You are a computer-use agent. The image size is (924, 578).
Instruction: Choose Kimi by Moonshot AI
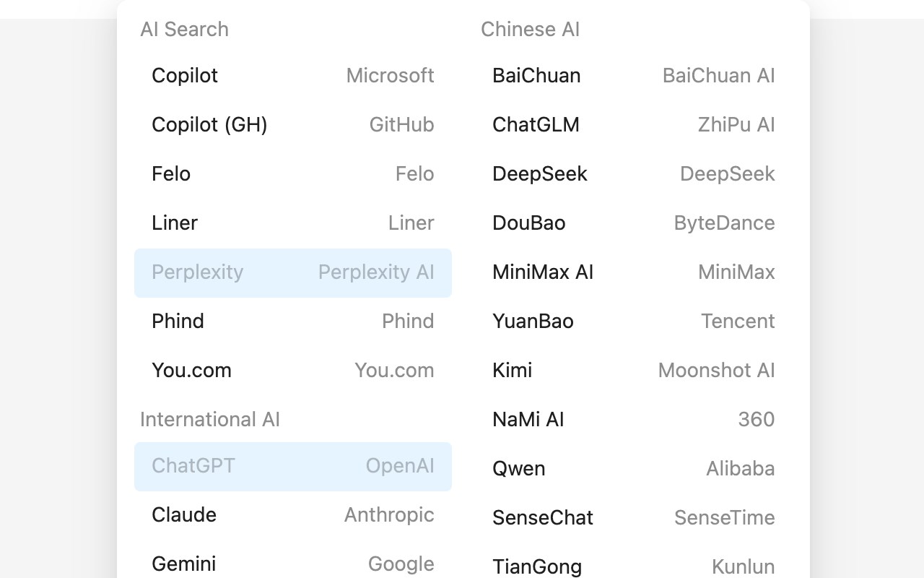pyautogui.click(x=634, y=371)
